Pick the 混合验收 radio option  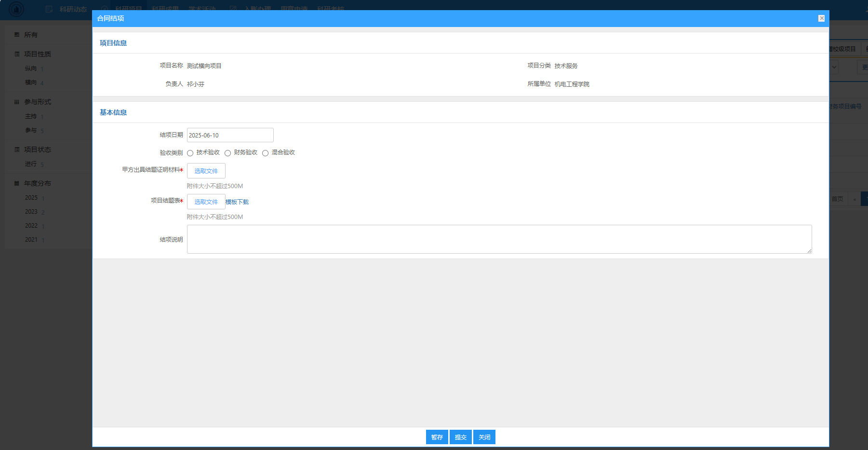pyautogui.click(x=265, y=153)
